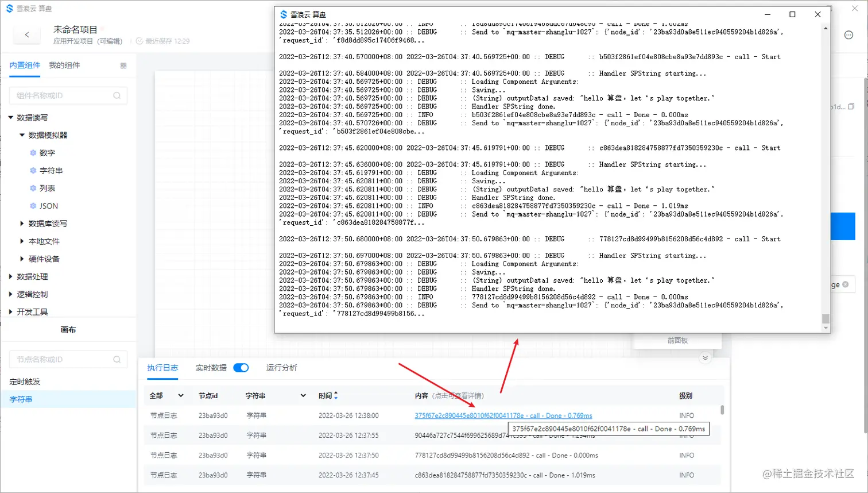Collapse the 数据模拟器 subgroup
The height and width of the screenshot is (493, 868).
pos(22,135)
